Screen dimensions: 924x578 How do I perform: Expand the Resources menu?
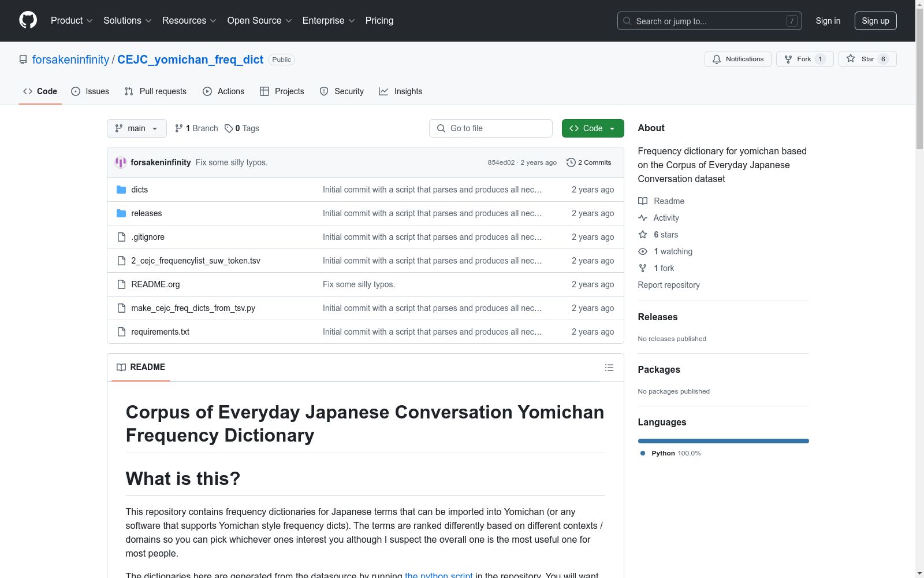coord(189,21)
